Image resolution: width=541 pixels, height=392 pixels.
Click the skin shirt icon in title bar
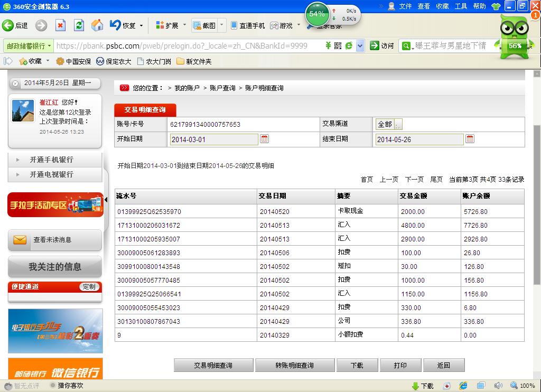tap(496, 6)
